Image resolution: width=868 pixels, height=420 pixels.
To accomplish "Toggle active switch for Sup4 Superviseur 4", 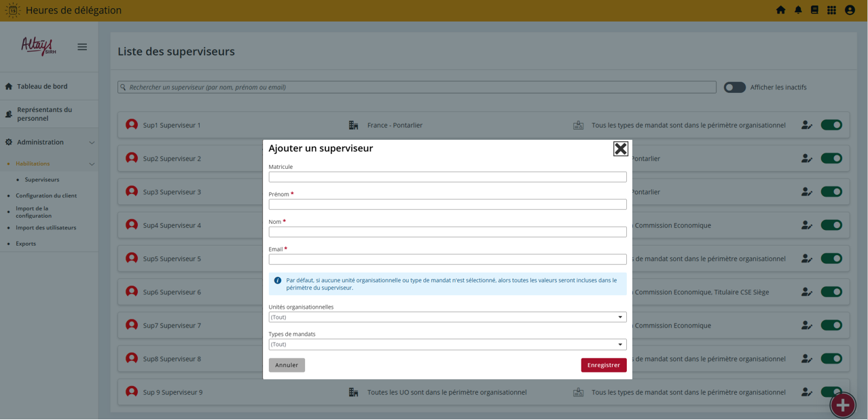I will (831, 225).
